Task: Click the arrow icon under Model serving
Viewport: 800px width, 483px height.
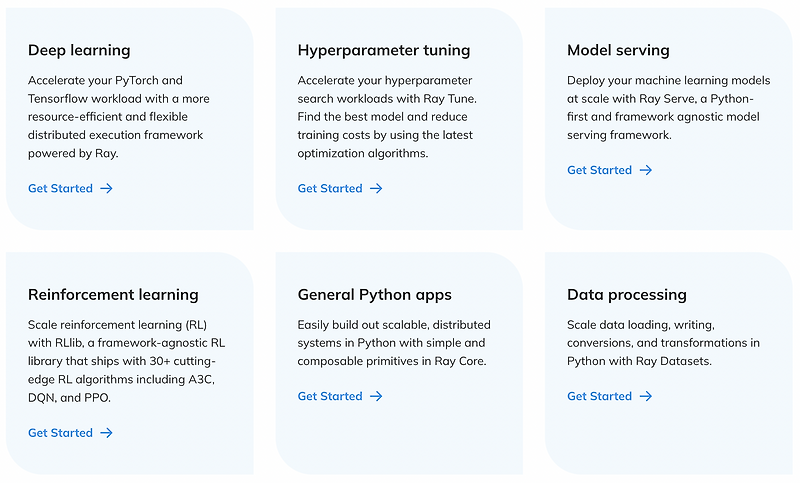Action: click(x=645, y=170)
